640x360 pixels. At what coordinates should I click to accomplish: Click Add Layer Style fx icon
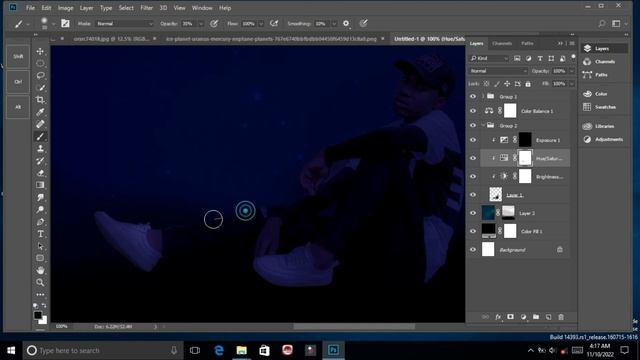point(498,317)
